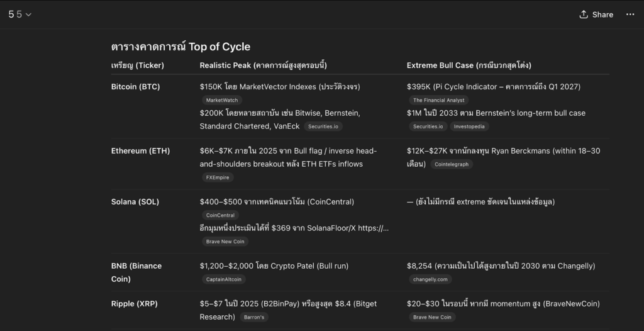644x331 pixels.
Task: Open the Barron's source chip
Action: coord(254,317)
